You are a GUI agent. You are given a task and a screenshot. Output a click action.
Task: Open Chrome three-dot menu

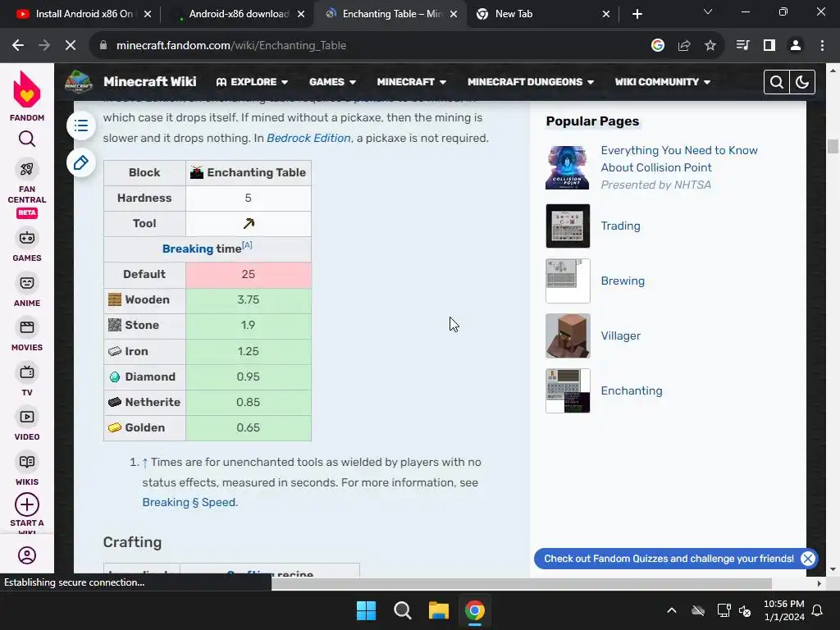[822, 46]
